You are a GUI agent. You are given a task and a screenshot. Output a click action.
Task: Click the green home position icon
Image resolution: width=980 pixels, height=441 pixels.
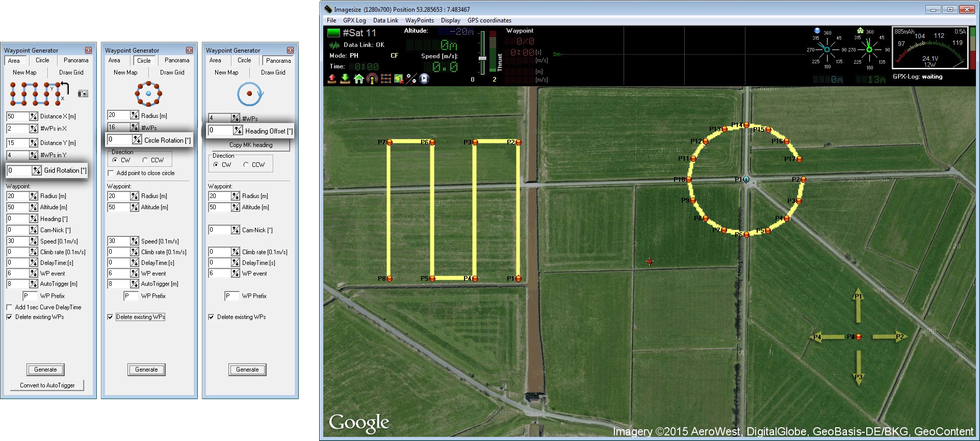coord(358,79)
